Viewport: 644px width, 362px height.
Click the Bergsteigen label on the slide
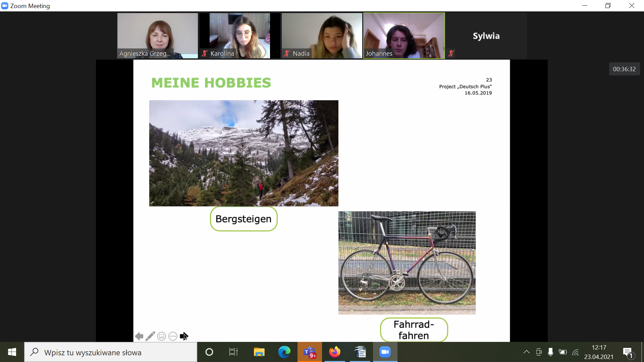coord(244,219)
